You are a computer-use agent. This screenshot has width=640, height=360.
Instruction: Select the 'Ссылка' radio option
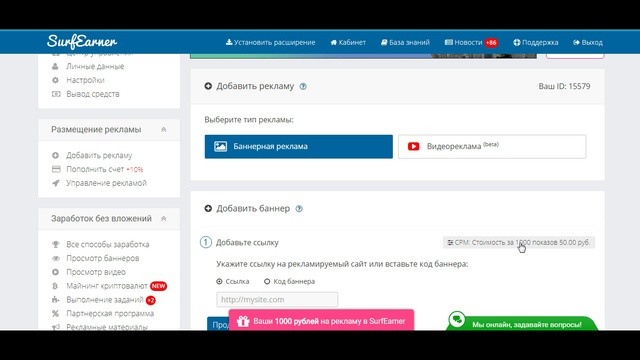tap(219, 281)
